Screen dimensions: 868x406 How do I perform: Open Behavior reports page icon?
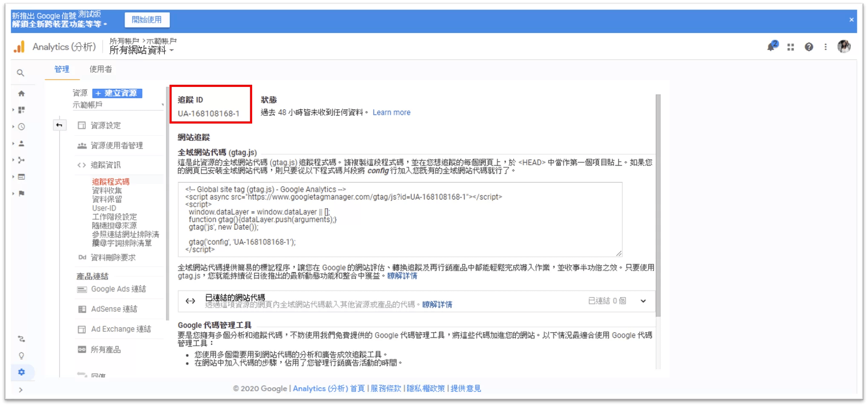pos(21,177)
